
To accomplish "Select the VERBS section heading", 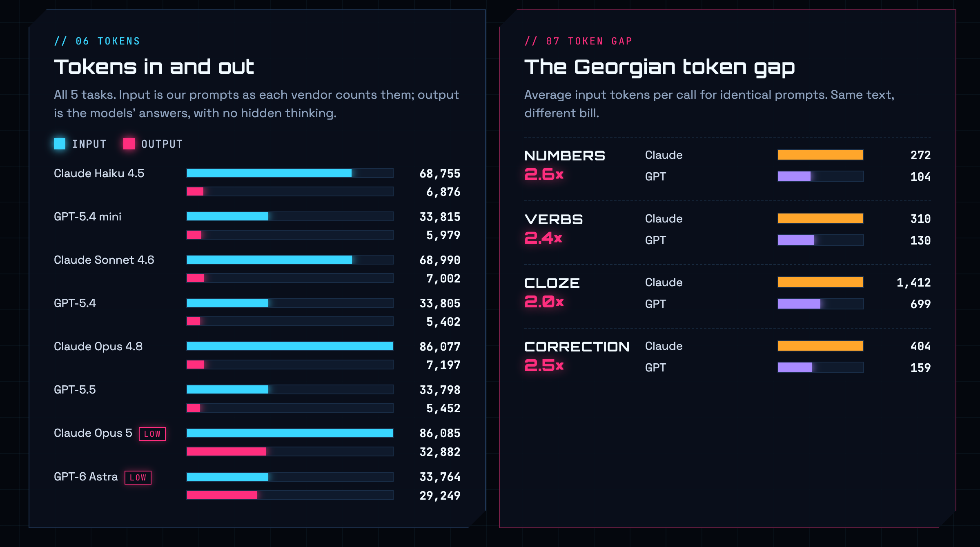I will coord(553,219).
